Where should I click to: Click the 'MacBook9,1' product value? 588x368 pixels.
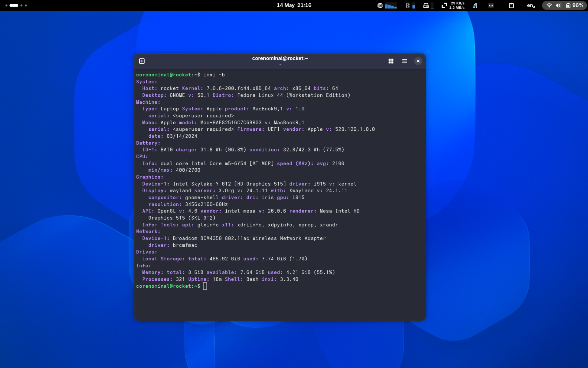[x=268, y=109]
